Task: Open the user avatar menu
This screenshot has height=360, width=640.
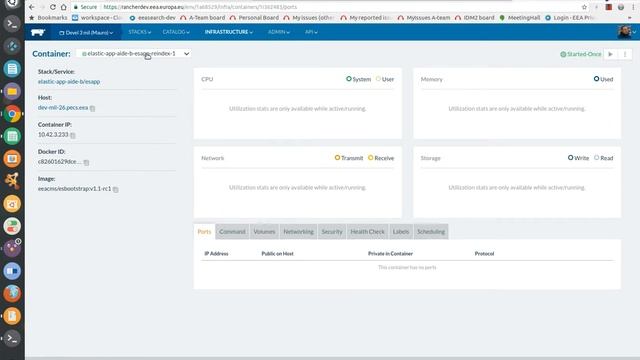Action: pos(627,32)
